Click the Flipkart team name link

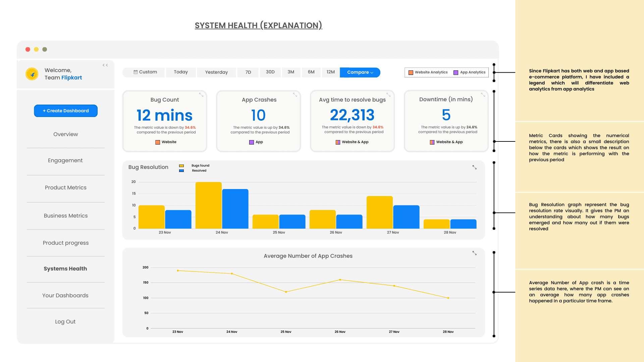(x=71, y=78)
